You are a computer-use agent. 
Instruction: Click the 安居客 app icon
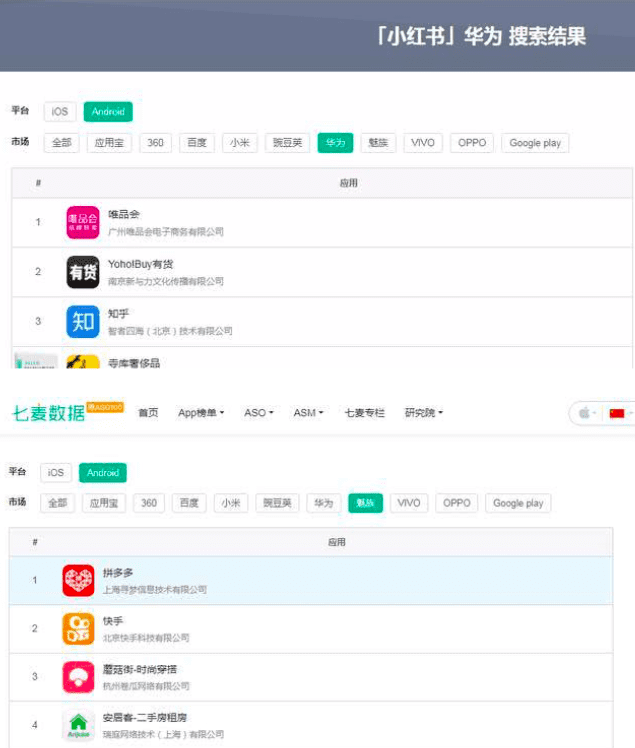pos(78,725)
